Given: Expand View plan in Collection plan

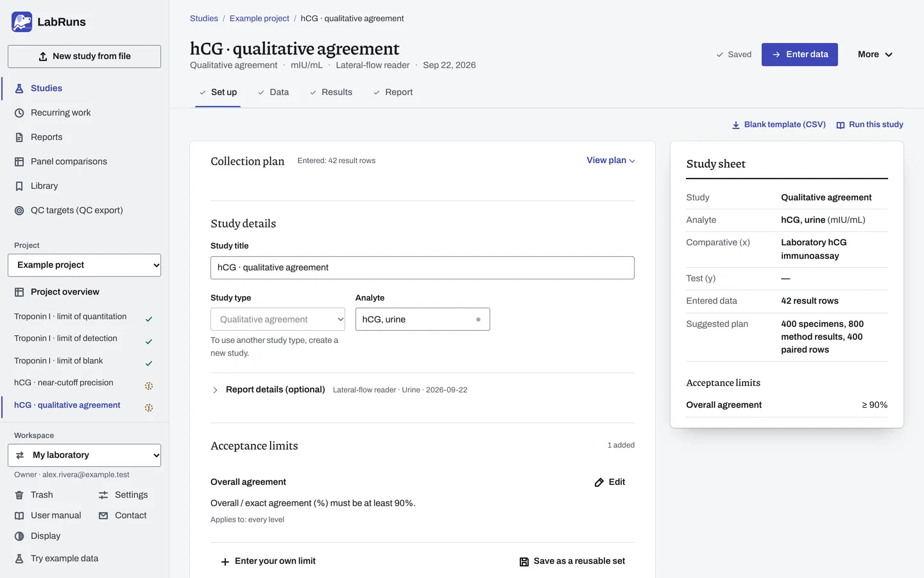Looking at the screenshot, I should click(611, 161).
